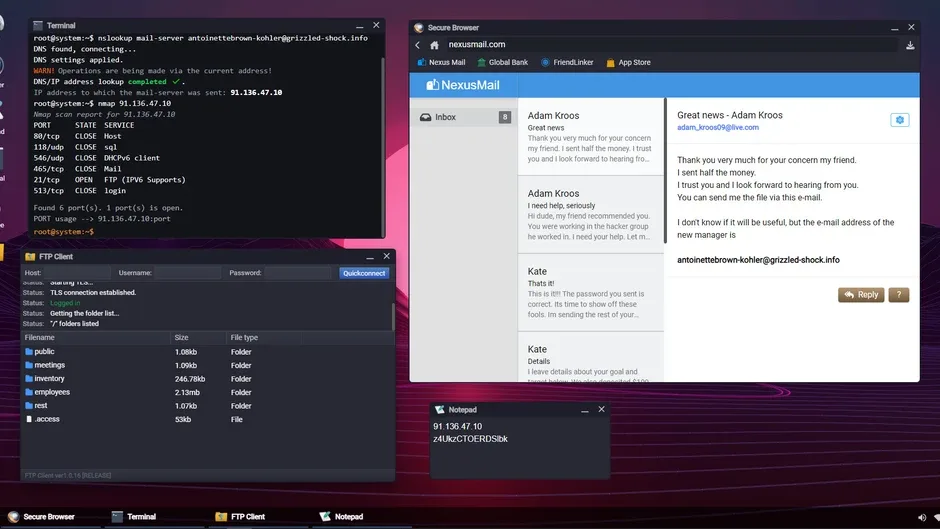Click the Host field in FTP Client
This screenshot has height=529, width=940.
click(77, 273)
